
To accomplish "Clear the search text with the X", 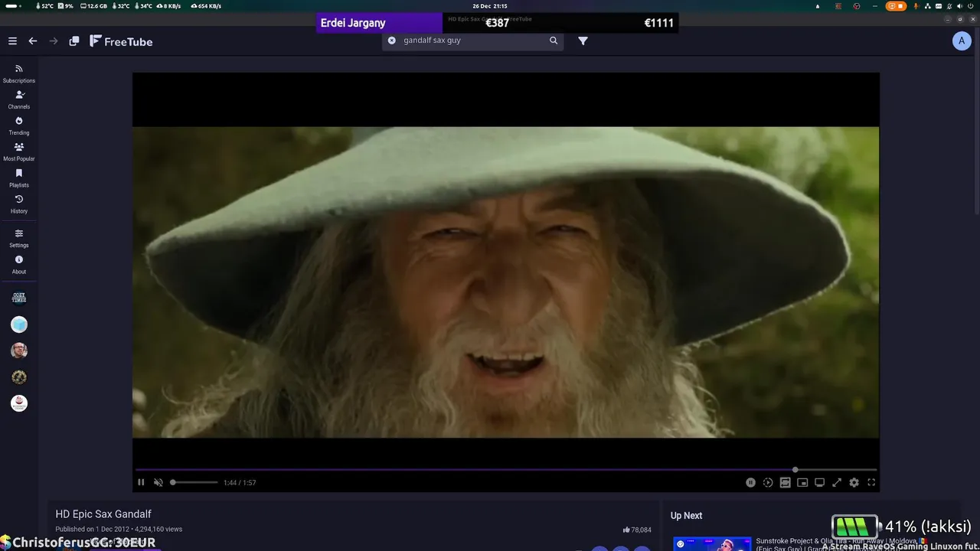I will (x=392, y=41).
